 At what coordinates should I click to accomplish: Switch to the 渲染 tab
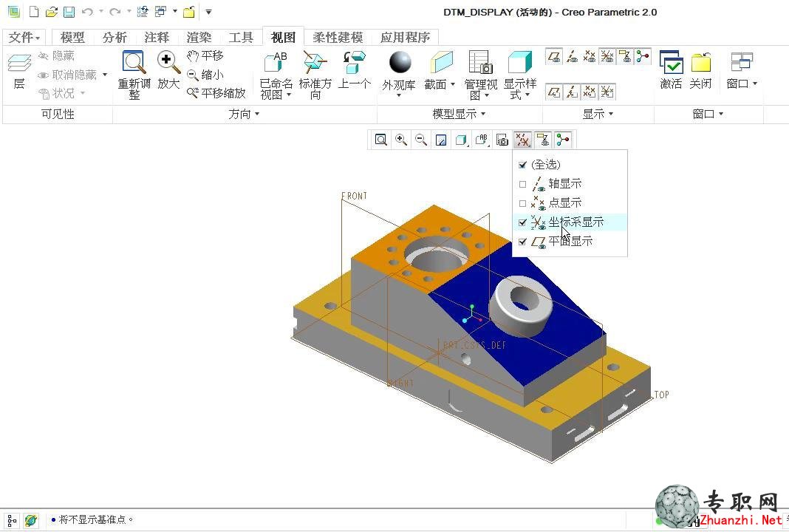[199, 37]
